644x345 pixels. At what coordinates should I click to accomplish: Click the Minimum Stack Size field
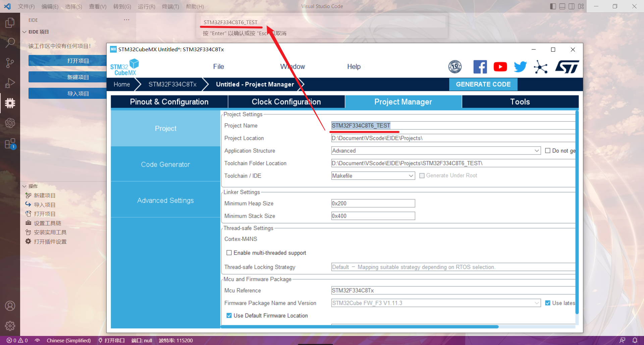point(373,216)
